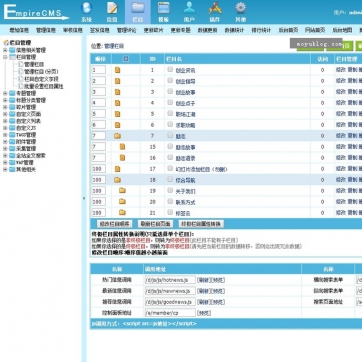
Task: Click the folder icon for column ID 7
Action: [117, 136]
